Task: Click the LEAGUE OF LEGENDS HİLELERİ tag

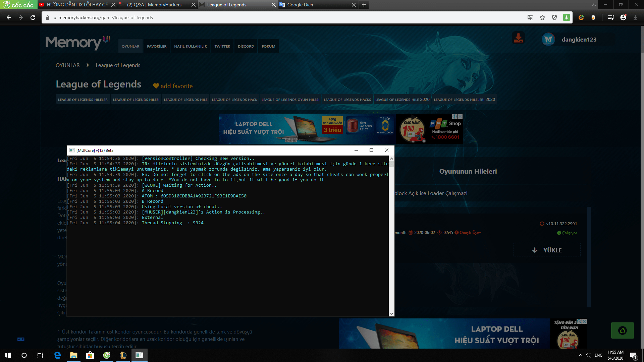Action: point(83,100)
